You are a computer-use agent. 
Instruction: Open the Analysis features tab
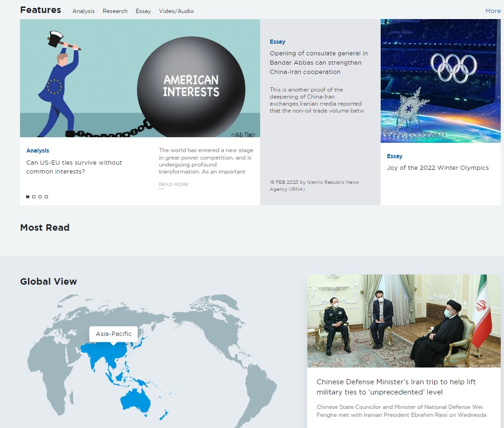coord(84,11)
